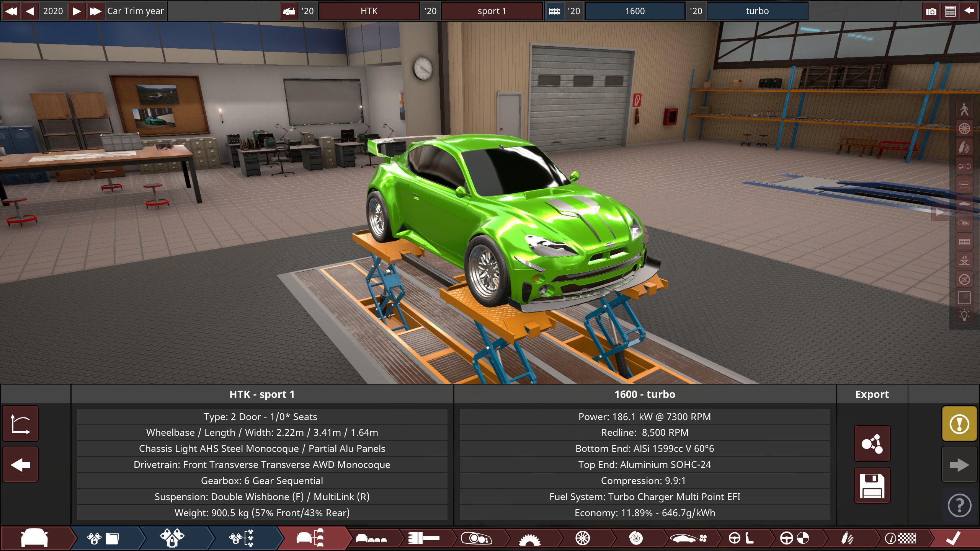This screenshot has width=980, height=551.
Task: Collapse the right sidebar with the play arrow
Action: coord(940,212)
